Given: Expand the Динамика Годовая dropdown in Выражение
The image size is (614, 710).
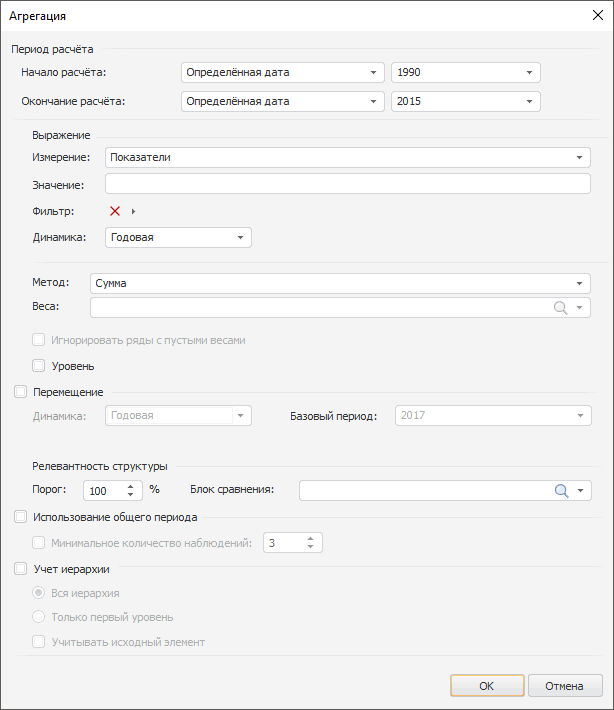Looking at the screenshot, I should point(240,237).
